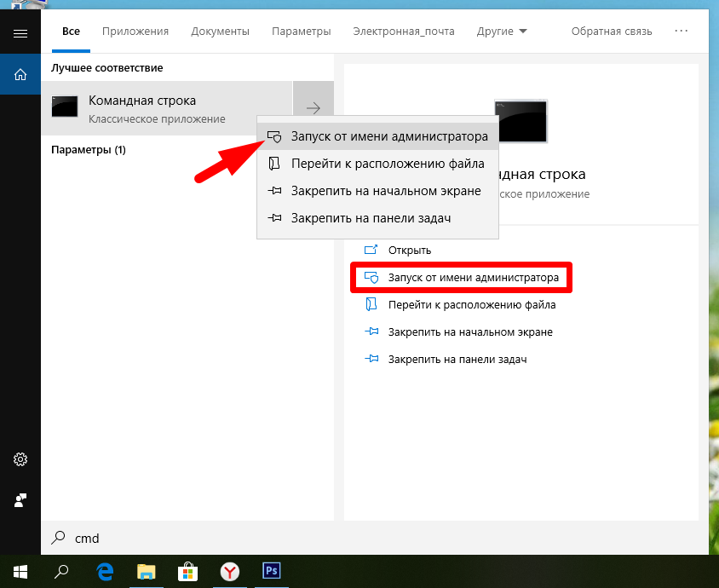Open Microsoft Store from taskbar

[x=188, y=572]
